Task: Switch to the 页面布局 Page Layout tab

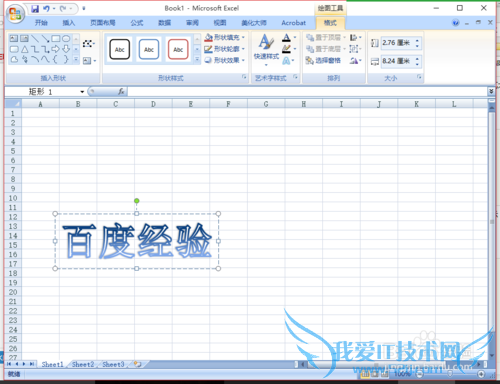Action: 103,23
